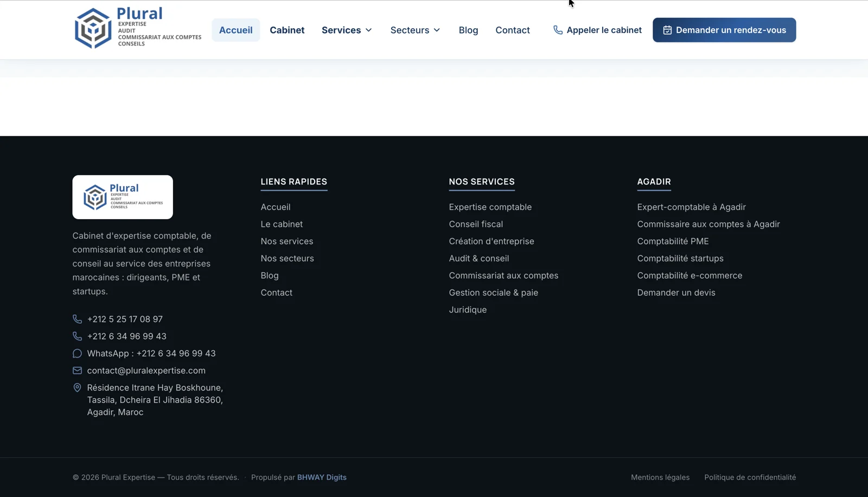Open the Cabinet nav item

[x=287, y=30]
